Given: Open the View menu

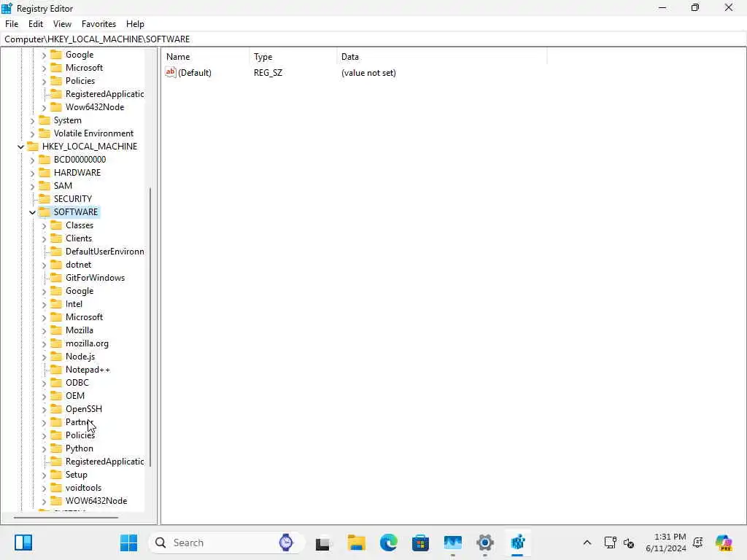Looking at the screenshot, I should 62,24.
